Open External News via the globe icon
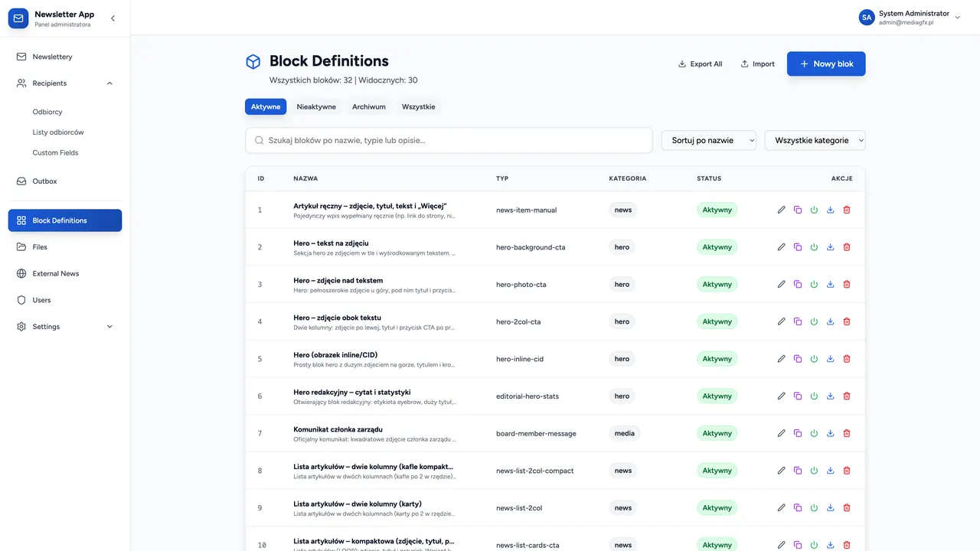Screen dimensions: 980x551 click(21, 273)
